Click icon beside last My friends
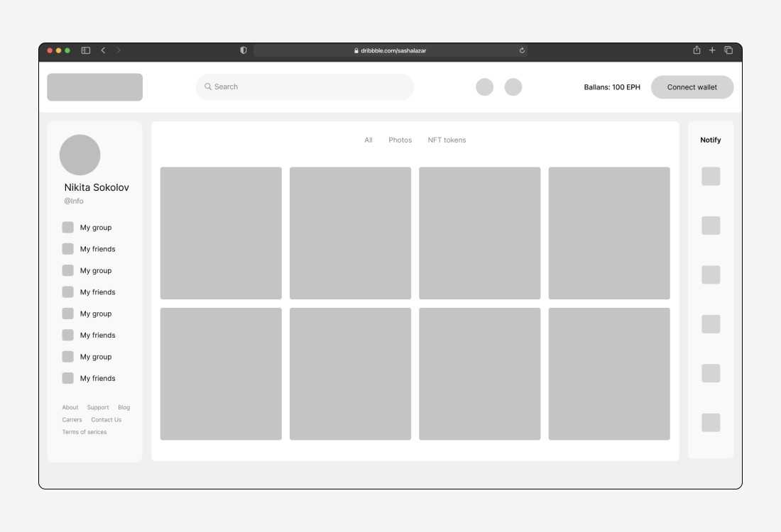The height and width of the screenshot is (532, 781). click(67, 378)
